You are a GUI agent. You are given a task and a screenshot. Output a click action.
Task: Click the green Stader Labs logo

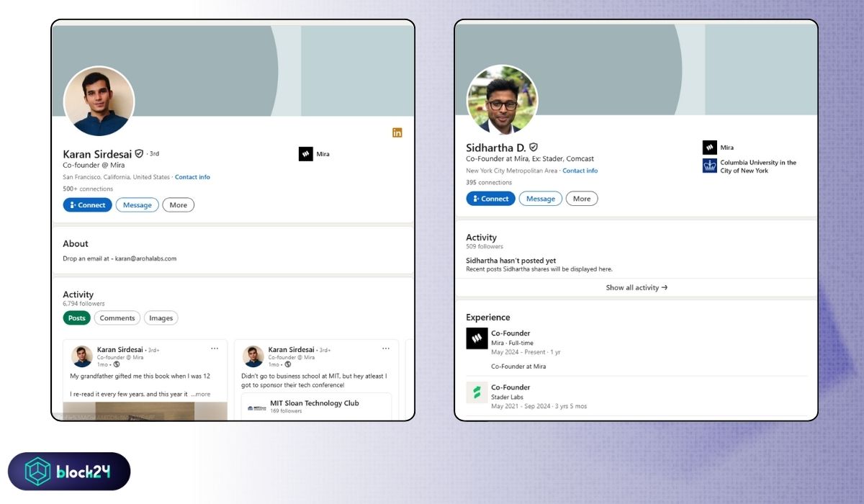point(477,392)
